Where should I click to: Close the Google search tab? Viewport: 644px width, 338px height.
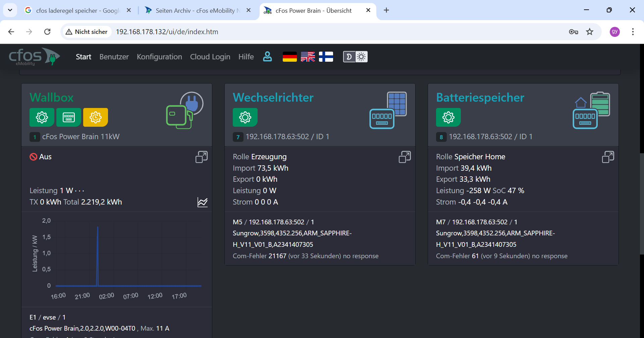pos(129,10)
